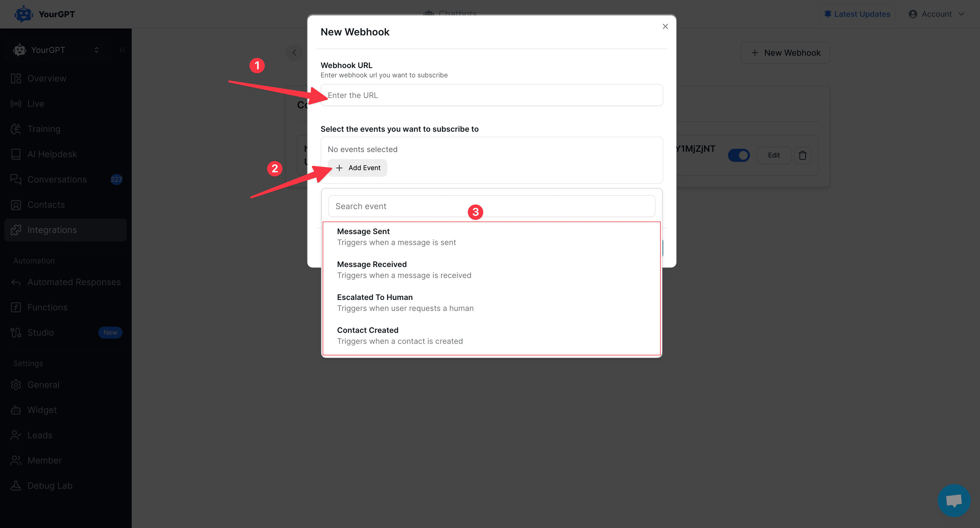Click the Studio icon marked New
The height and width of the screenshot is (528, 980).
click(x=16, y=333)
